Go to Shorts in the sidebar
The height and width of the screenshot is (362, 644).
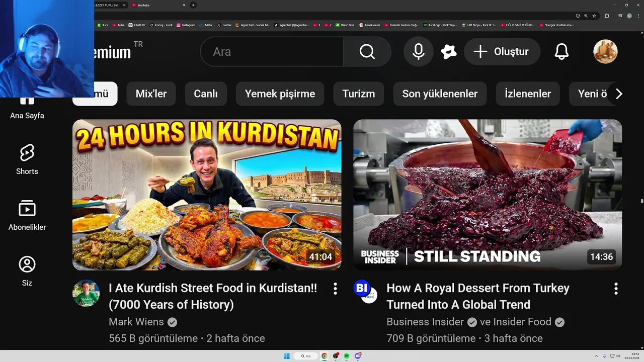(27, 160)
